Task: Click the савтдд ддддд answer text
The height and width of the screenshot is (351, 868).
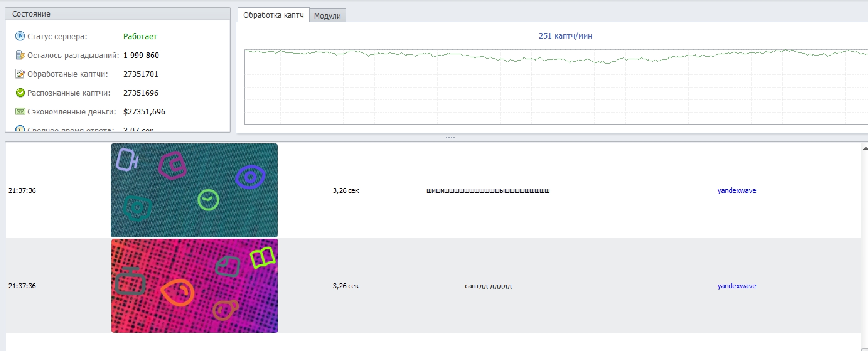Action: tap(488, 286)
